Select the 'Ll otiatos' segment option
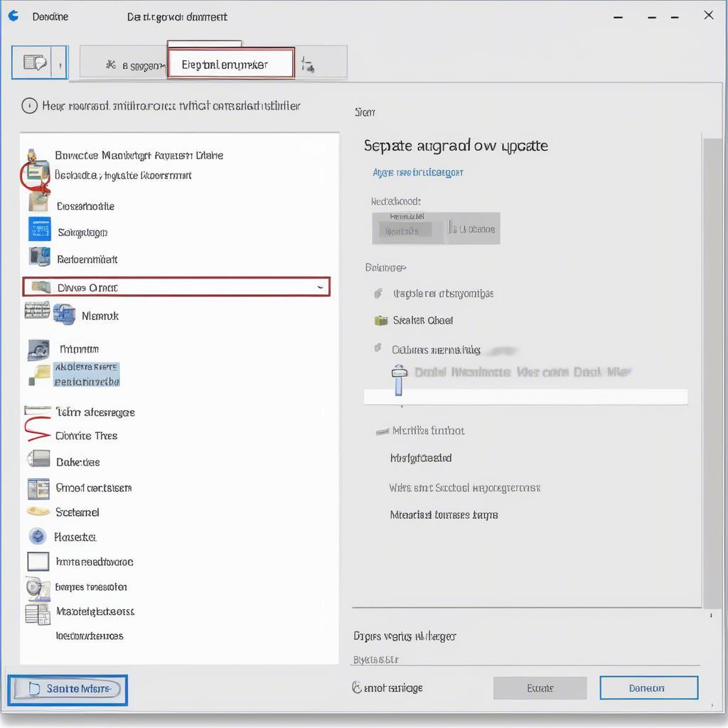Viewport: 728px width, 728px height. click(x=473, y=229)
